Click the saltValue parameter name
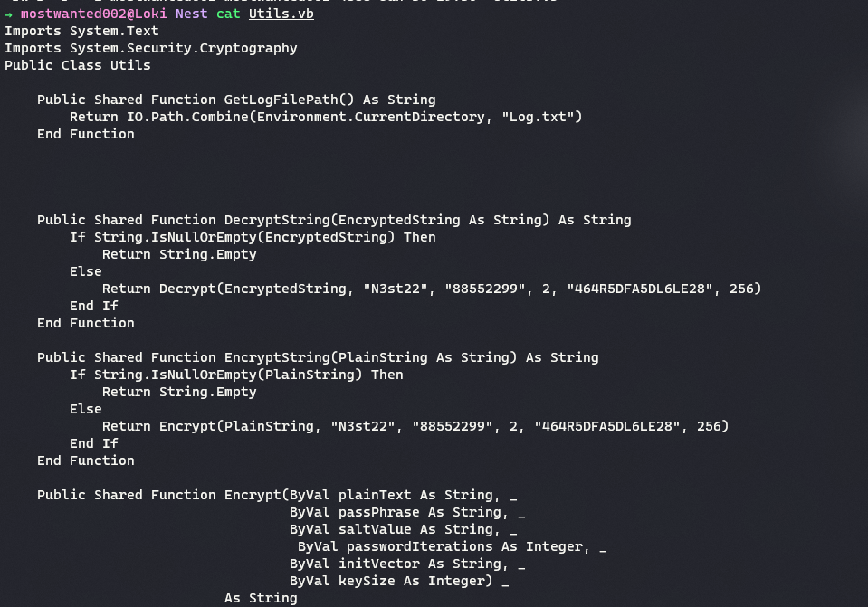This screenshot has width=868, height=607. (375, 529)
